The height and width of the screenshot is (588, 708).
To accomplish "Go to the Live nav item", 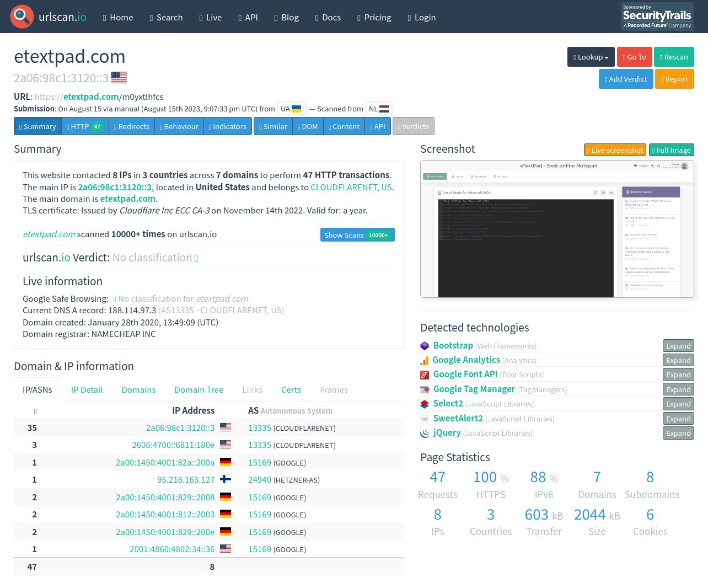I will click(211, 17).
